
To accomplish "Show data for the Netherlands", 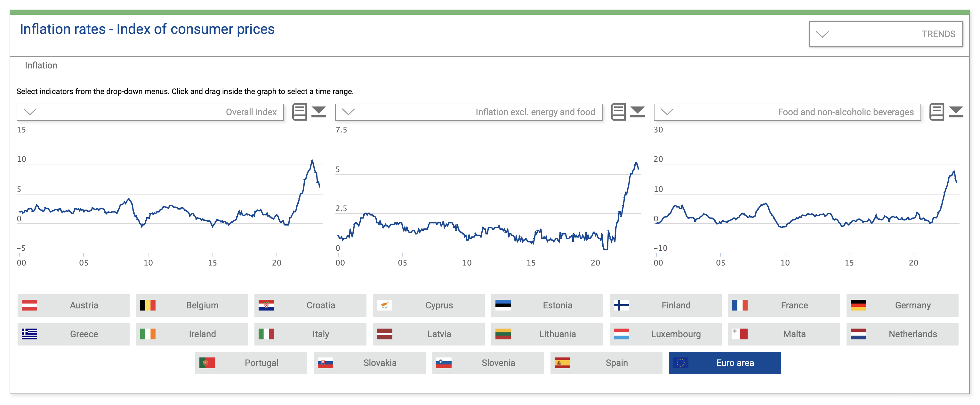I will pos(903,334).
